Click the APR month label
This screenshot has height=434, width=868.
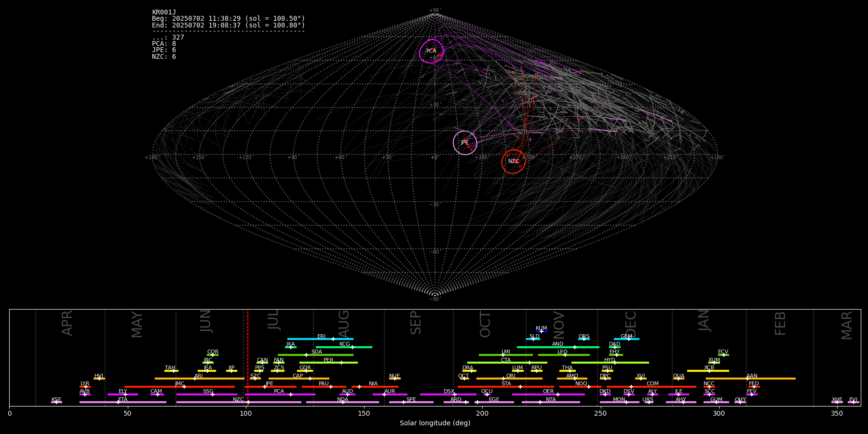coord(68,323)
